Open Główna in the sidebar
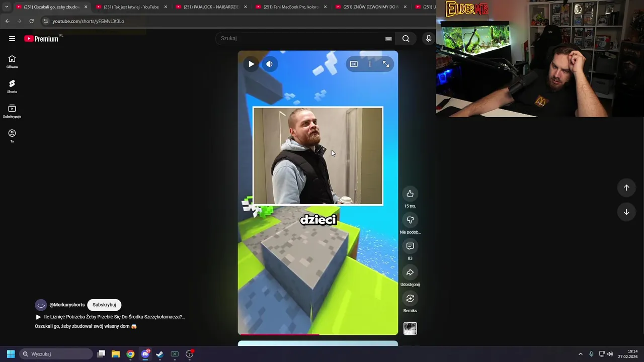Viewport: 644px width, 362px height. (12, 62)
